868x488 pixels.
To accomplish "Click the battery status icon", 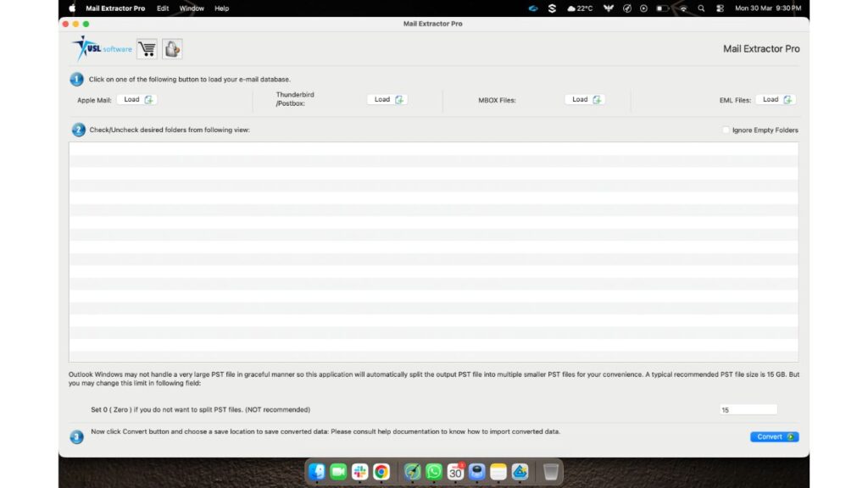I will (661, 8).
